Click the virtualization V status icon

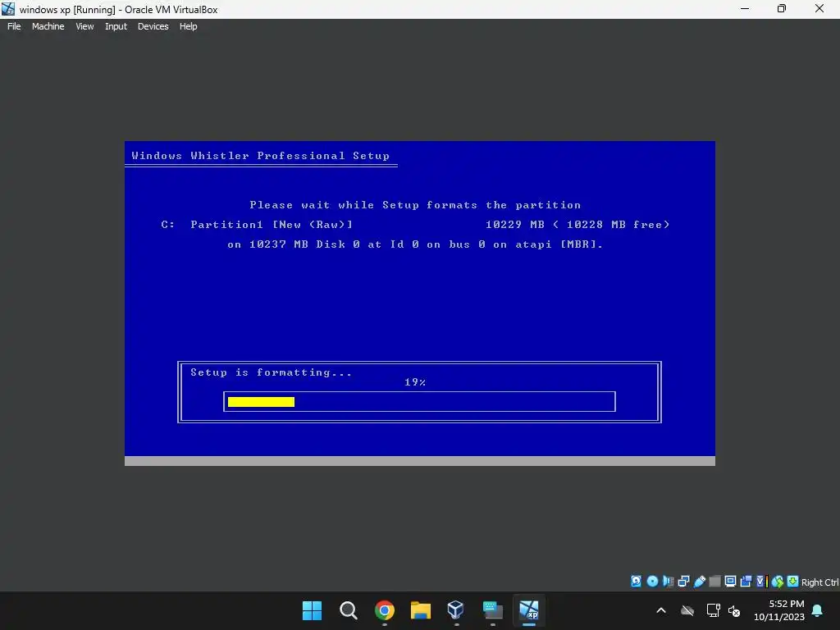tap(762, 582)
